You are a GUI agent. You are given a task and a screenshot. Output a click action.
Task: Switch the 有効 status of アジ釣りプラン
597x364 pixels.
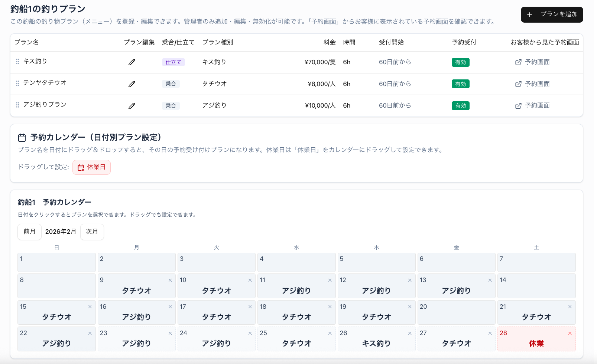tap(460, 106)
